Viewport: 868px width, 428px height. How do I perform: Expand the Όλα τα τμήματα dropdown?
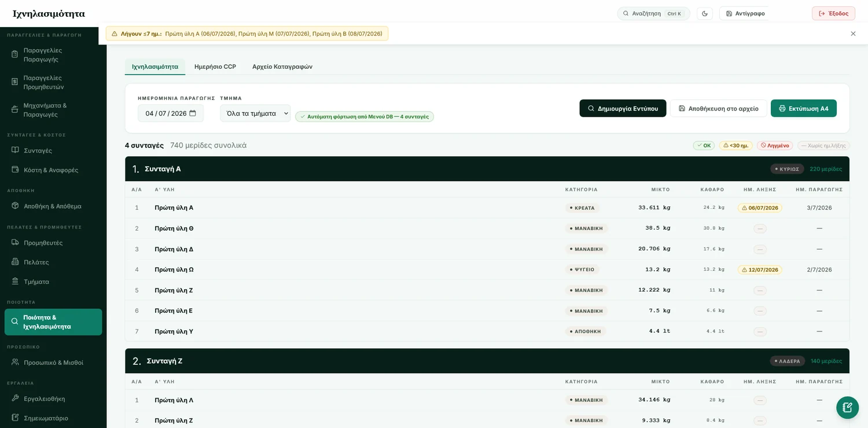(x=255, y=113)
